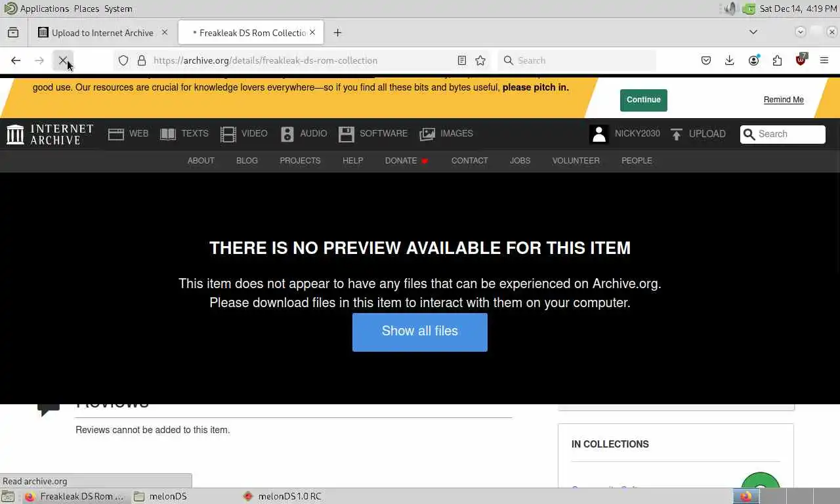This screenshot has width=840, height=504.
Task: Click the Save to Pocket icon
Action: (x=706, y=60)
